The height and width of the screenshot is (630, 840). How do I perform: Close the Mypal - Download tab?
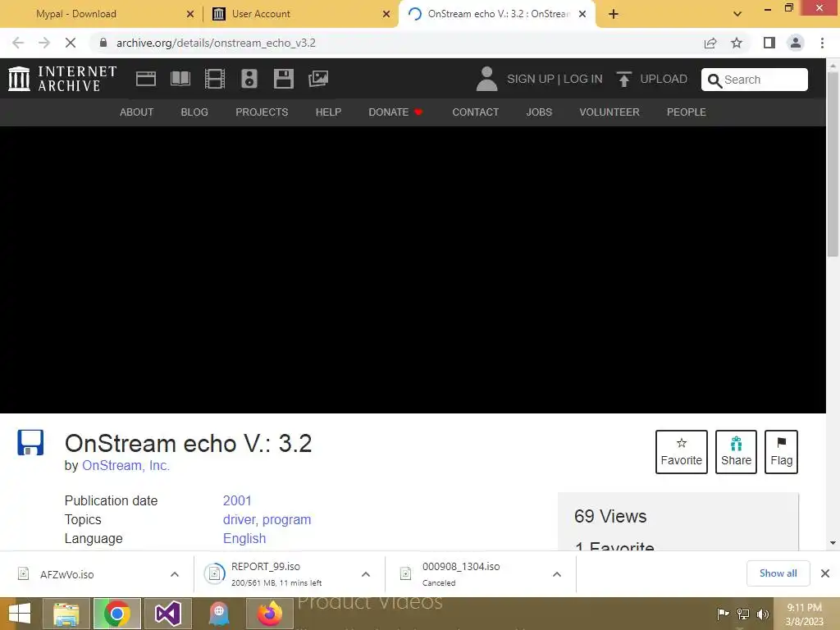[x=190, y=15]
